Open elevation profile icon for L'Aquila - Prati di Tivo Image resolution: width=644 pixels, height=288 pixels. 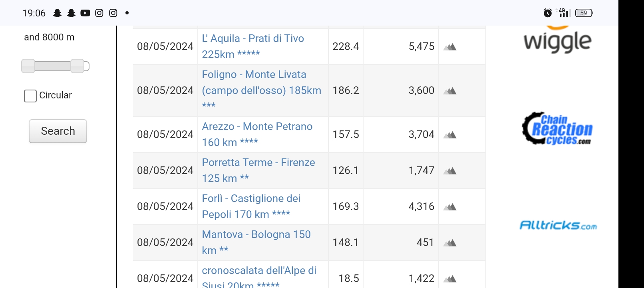[450, 47]
